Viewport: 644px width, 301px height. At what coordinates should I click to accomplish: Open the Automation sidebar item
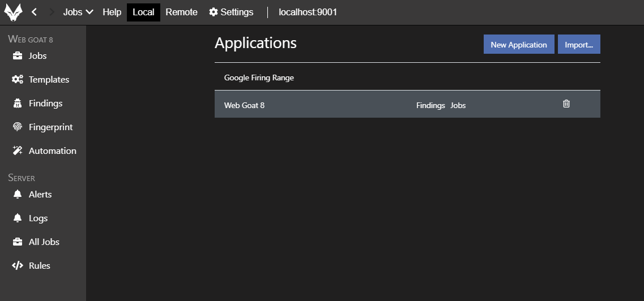point(53,151)
